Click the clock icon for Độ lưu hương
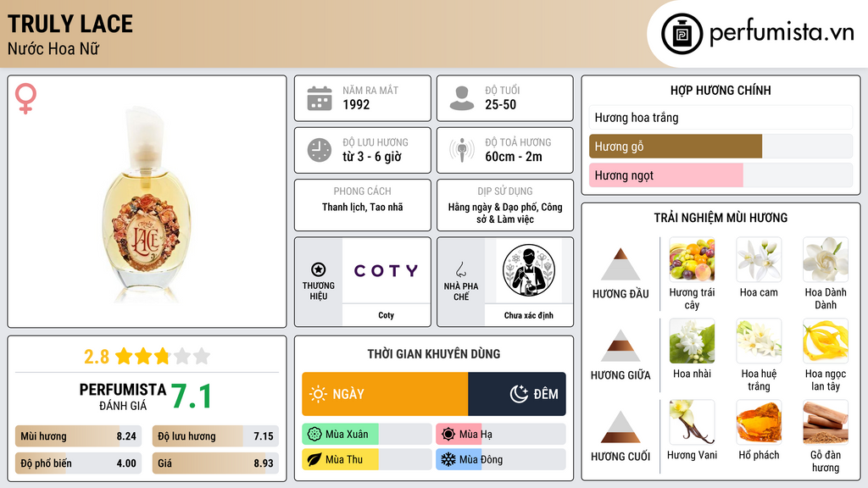The image size is (868, 488). [x=320, y=150]
